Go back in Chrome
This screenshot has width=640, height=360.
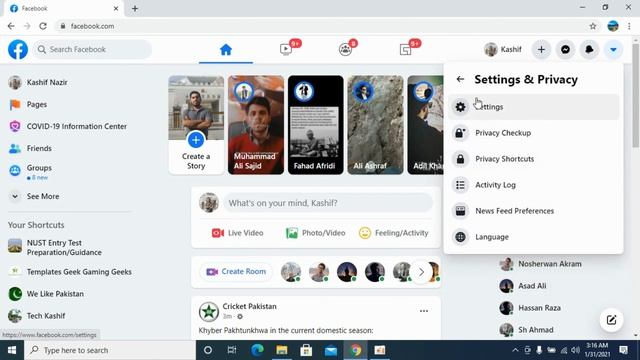11,26
